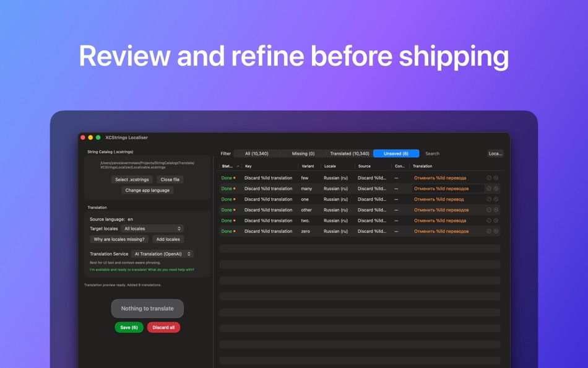Click 'Отменить %lld перевода' translation in 'few' row

coord(440,178)
